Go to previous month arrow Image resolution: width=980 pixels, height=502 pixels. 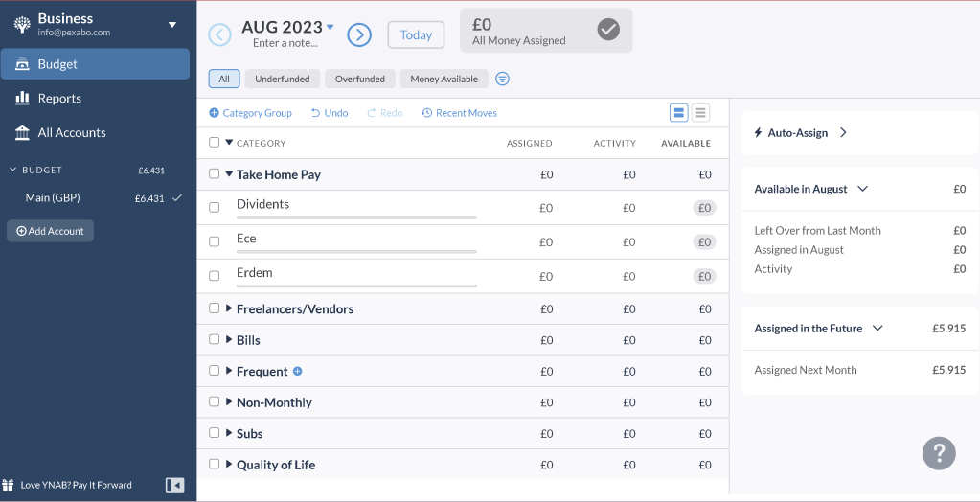(x=219, y=35)
